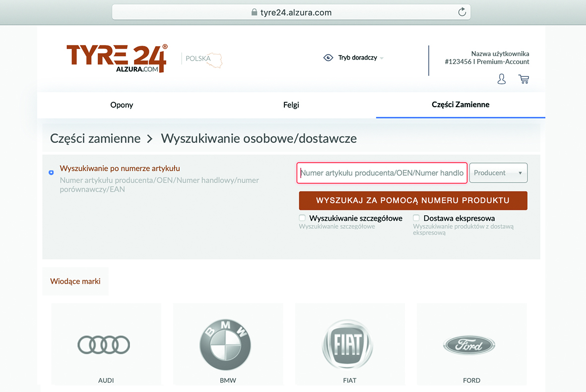586x392 pixels.
Task: Click the padlock icon in address bar
Action: click(254, 12)
